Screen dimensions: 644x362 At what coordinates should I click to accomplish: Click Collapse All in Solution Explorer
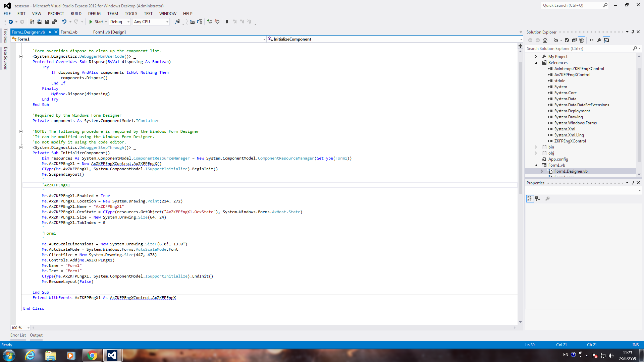pyautogui.click(x=574, y=40)
